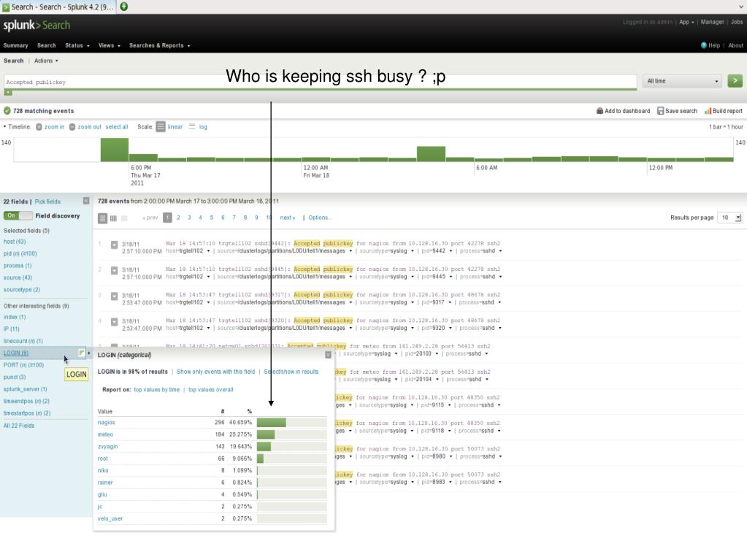Image resolution: width=747 pixels, height=560 pixels.
Task: Open Searches & Reports menu
Action: coord(160,46)
